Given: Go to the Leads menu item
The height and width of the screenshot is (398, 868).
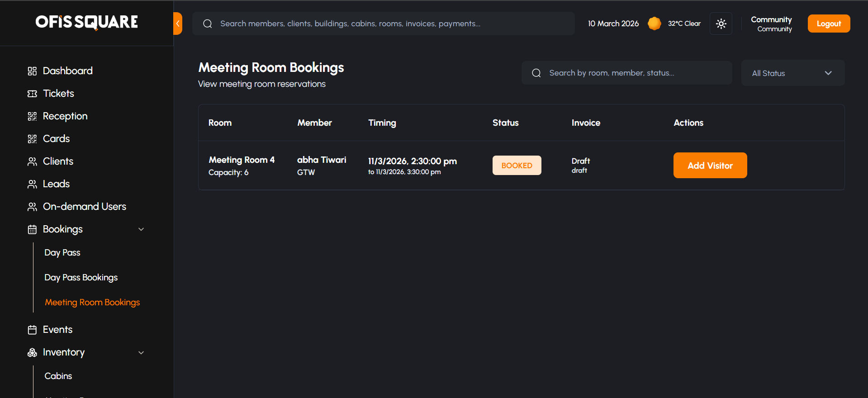Looking at the screenshot, I should (56, 184).
